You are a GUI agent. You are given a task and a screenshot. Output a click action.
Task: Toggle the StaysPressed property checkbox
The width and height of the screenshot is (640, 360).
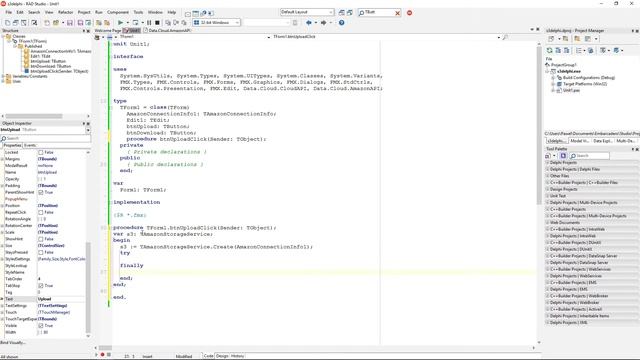(x=40, y=252)
